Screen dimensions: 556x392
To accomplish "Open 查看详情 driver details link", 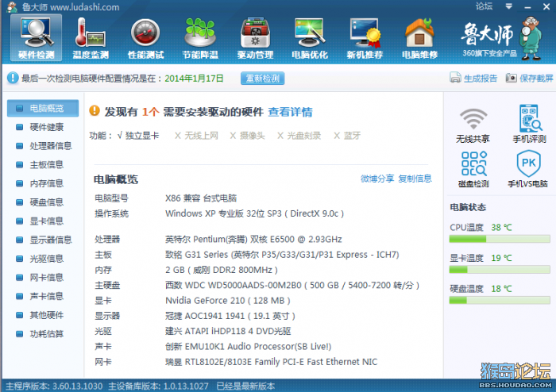I will 290,112.
